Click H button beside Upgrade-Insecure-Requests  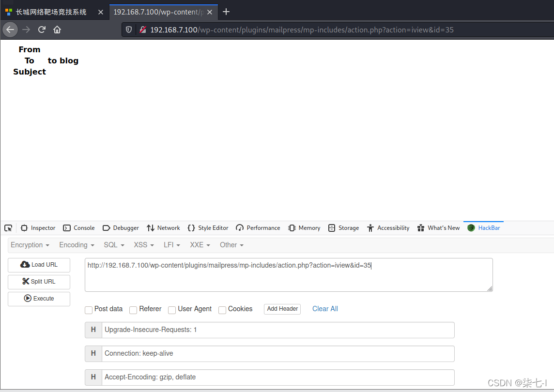coord(93,330)
